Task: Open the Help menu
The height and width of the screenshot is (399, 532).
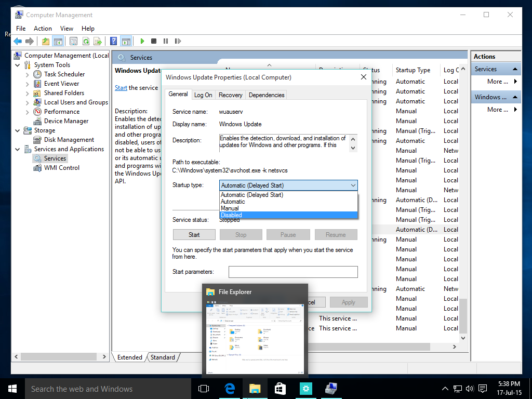Action: coord(88,29)
